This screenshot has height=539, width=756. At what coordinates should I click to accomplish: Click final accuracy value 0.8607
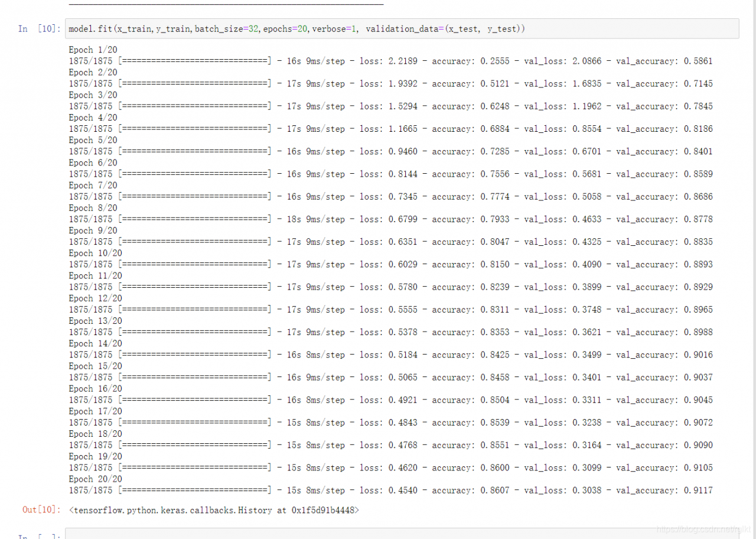495,490
